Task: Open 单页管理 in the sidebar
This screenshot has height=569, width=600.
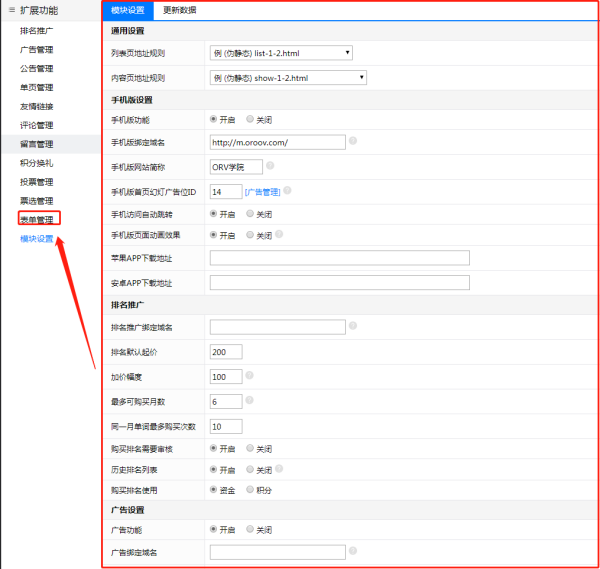Action: [x=36, y=88]
